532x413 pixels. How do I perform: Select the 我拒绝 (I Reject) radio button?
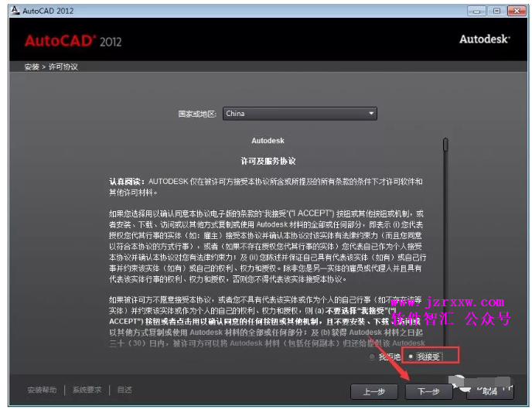point(372,357)
